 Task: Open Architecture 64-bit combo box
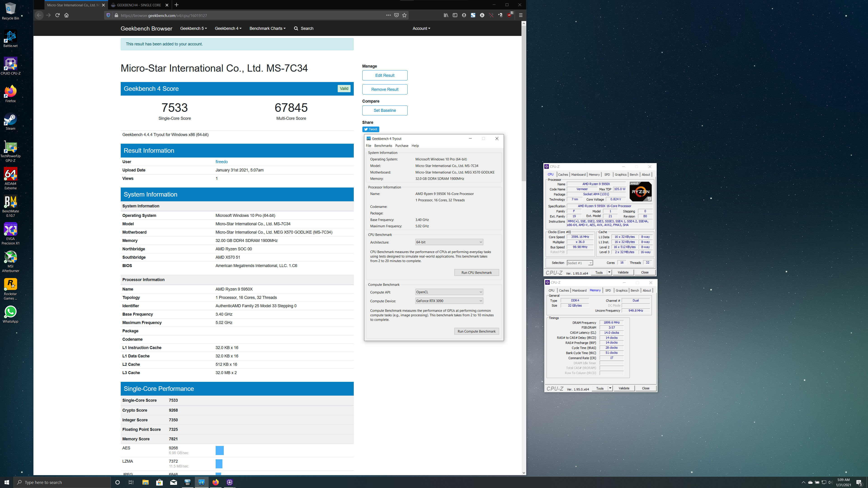(449, 242)
